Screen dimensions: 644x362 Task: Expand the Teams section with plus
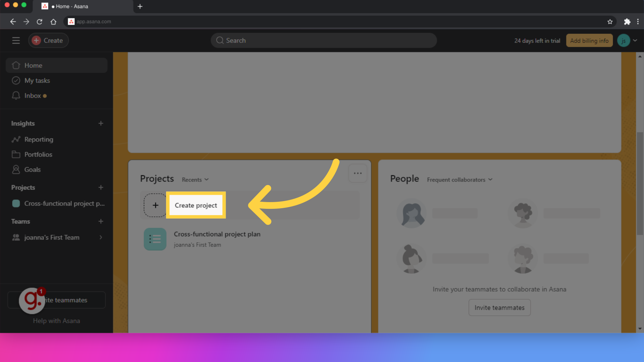(101, 222)
